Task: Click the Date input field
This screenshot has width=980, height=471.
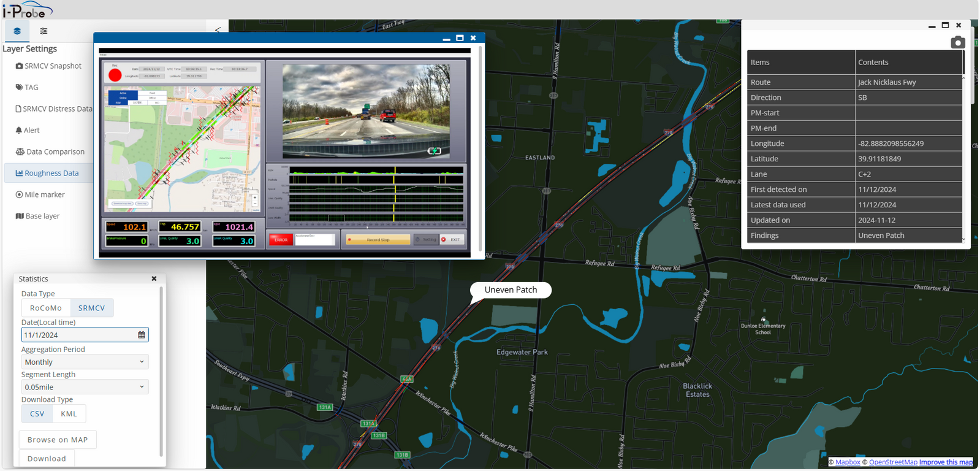Action: [78, 335]
